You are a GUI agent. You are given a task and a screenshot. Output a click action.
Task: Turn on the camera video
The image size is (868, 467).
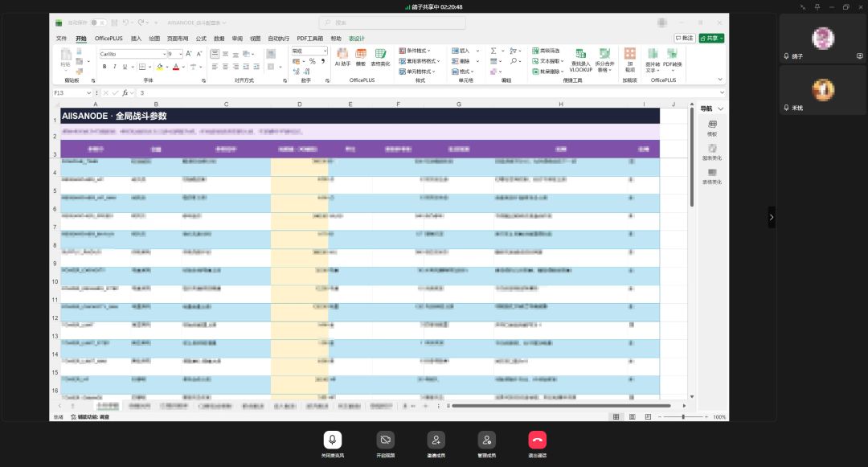pos(385,440)
